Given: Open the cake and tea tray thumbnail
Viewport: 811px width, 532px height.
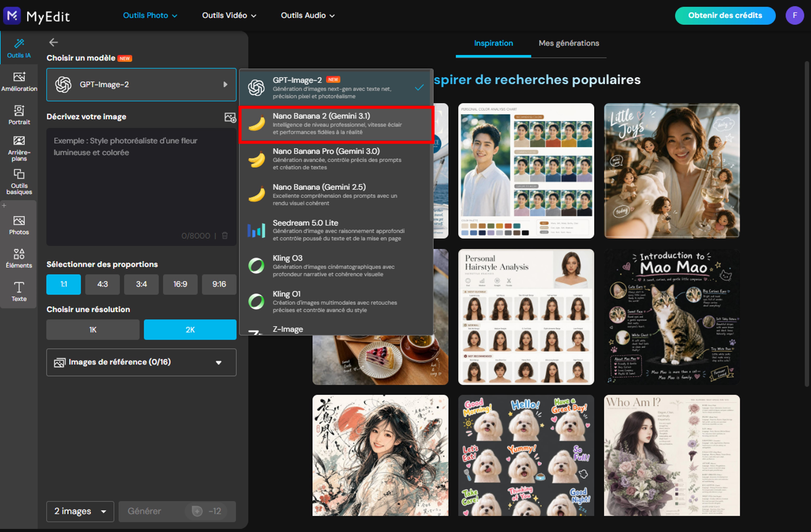Looking at the screenshot, I should (380, 360).
